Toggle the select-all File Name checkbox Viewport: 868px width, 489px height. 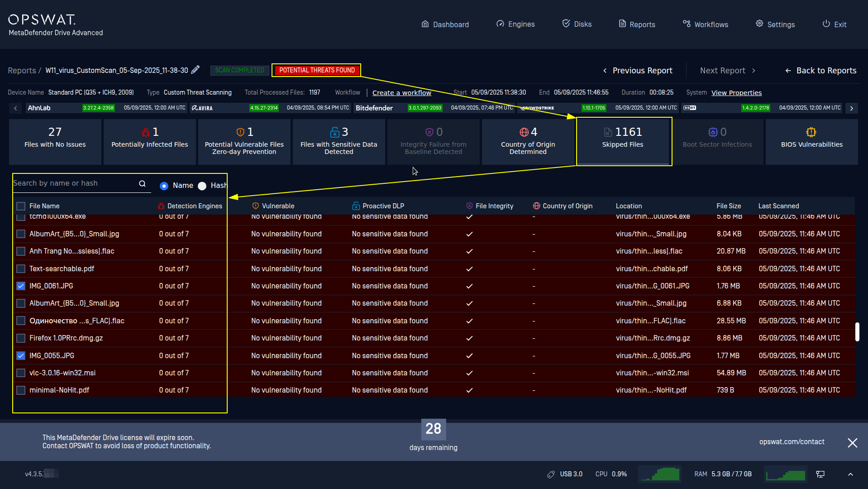(21, 206)
